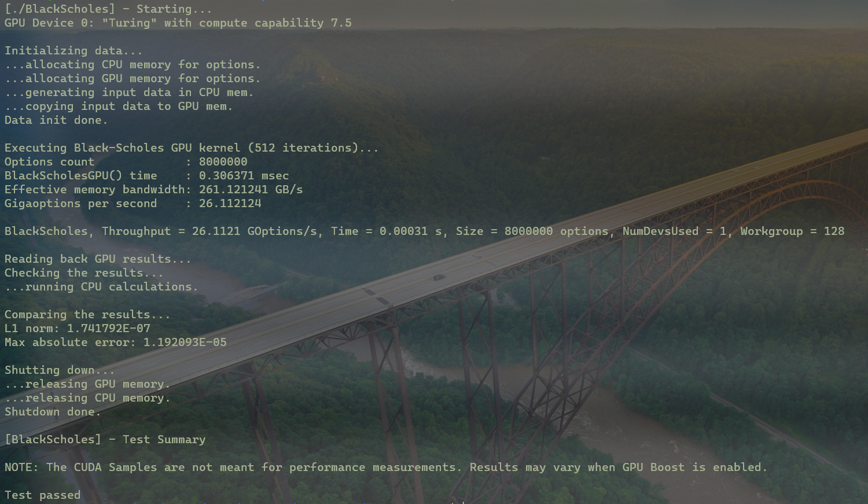
Task: Click the Options count value 8000000
Action: tap(223, 162)
